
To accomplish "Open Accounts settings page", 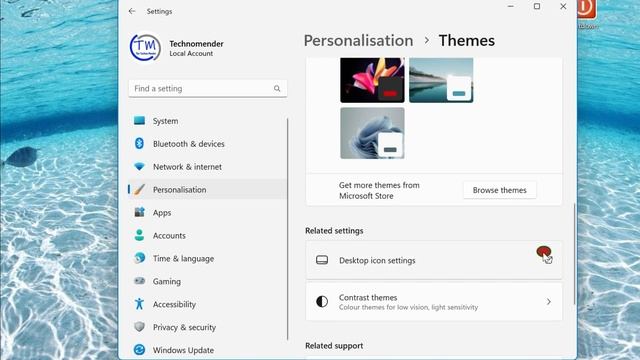I will (208, 235).
